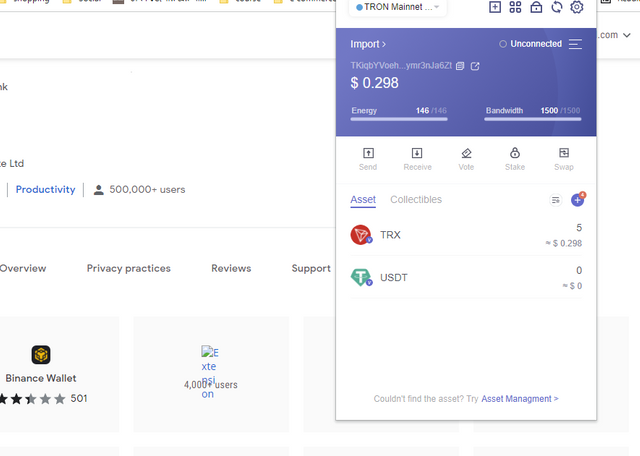Click the Binance Wallet star rating

click(33, 398)
